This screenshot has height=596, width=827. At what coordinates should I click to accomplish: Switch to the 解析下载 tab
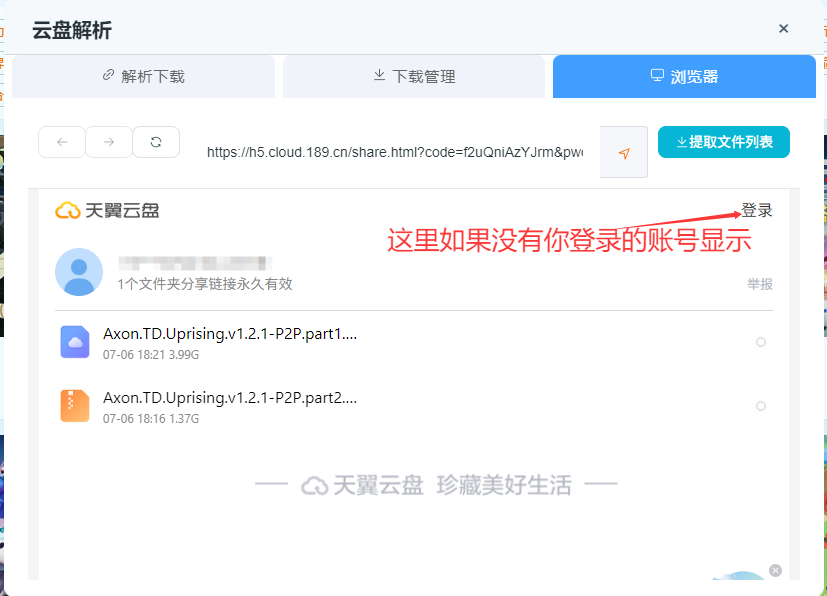[143, 76]
